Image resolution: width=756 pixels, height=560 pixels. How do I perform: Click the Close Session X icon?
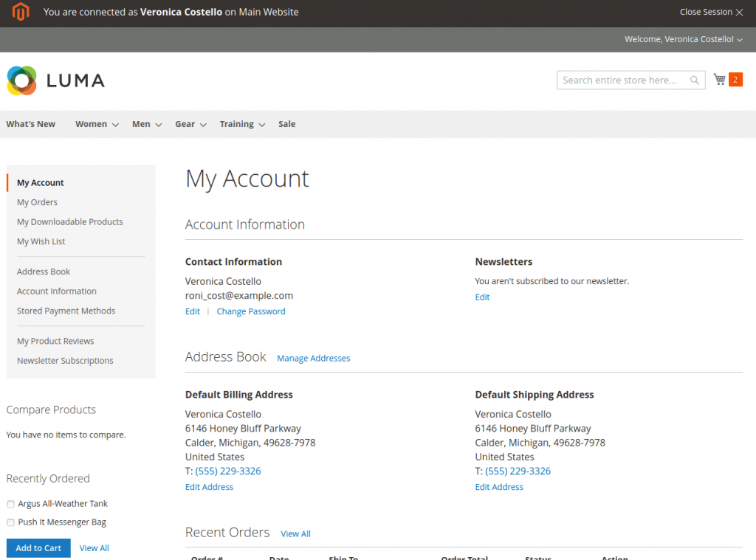coord(739,12)
